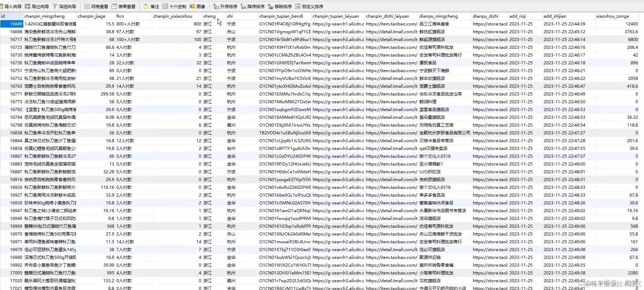The height and width of the screenshot is (290, 644).
Task: Launch the 筛选向导 filter wizard
Action: pyautogui.click(x=64, y=6)
